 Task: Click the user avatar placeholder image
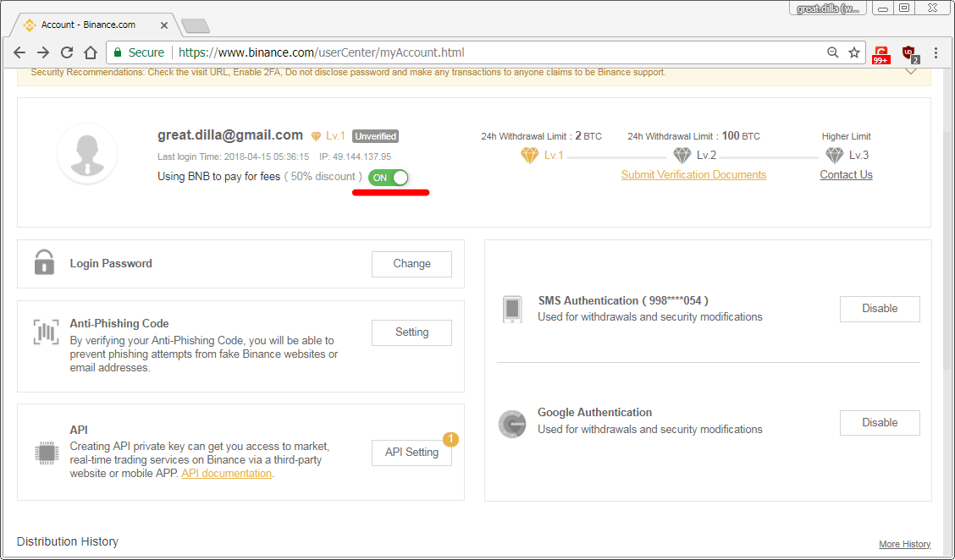click(x=87, y=154)
